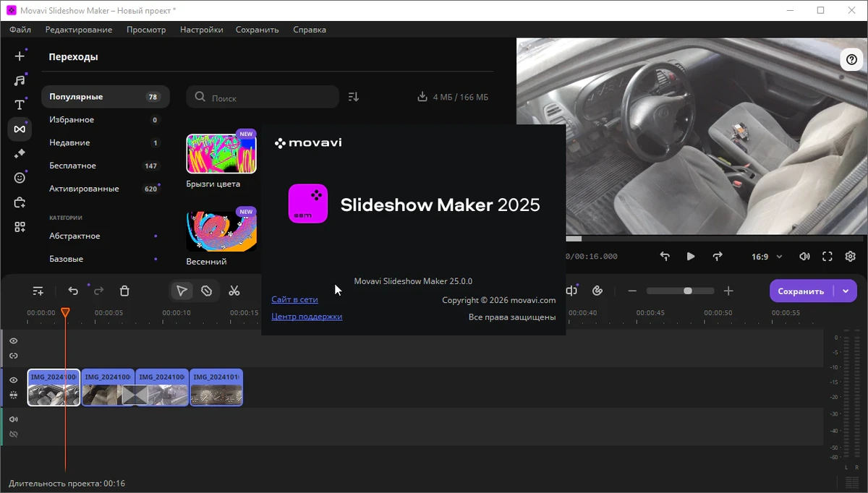Click the Поиск transitions search field
The height and width of the screenshot is (493, 868).
click(x=263, y=97)
